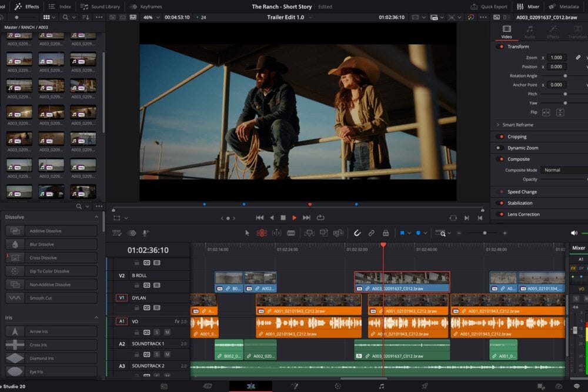Click the Overwrite Clip tool icon
The height and width of the screenshot is (392, 588).
tap(323, 233)
